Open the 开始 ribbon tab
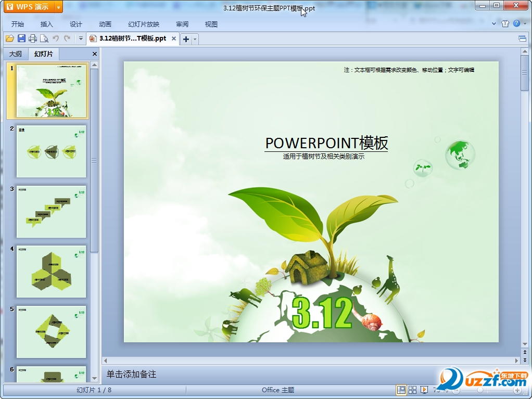 tap(18, 24)
